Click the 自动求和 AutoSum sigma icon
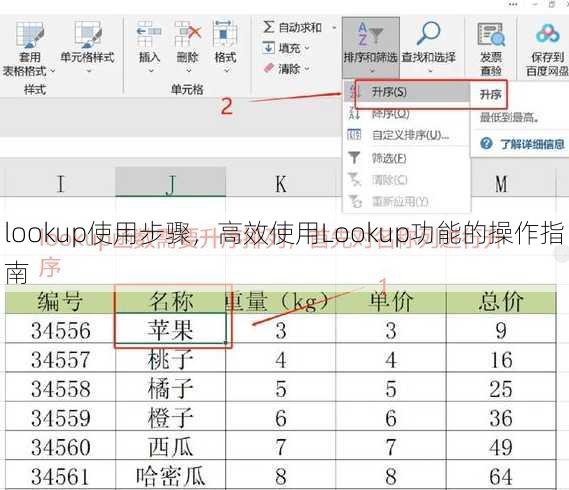The height and width of the screenshot is (490, 569). (269, 27)
